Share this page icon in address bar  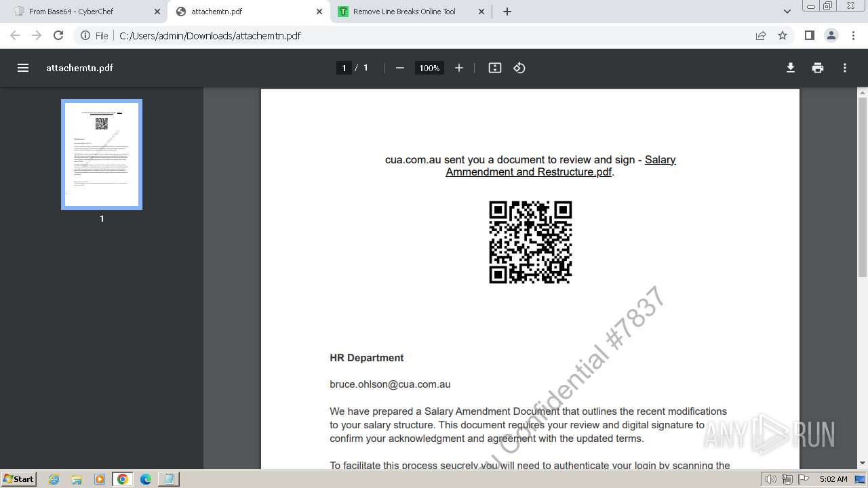761,35
